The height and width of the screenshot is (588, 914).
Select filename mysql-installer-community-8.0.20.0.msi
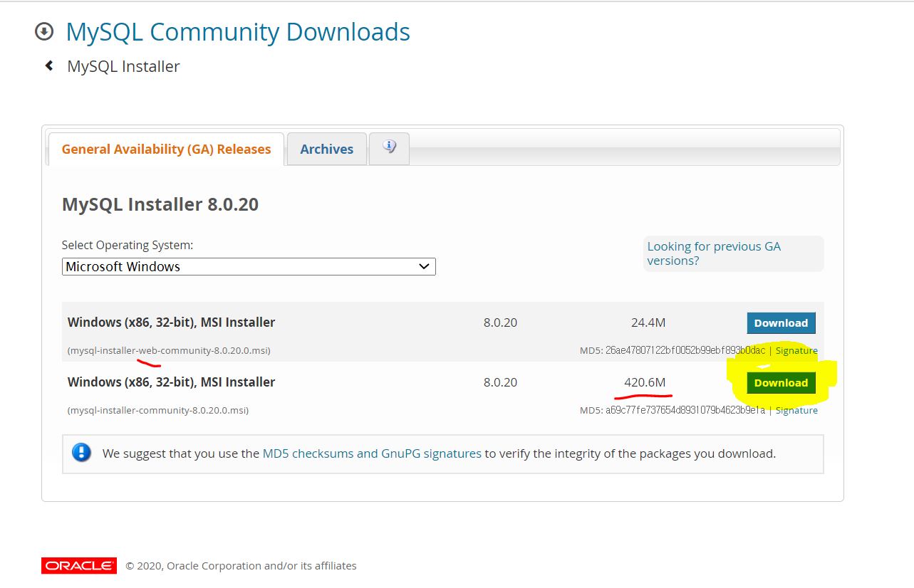point(158,410)
